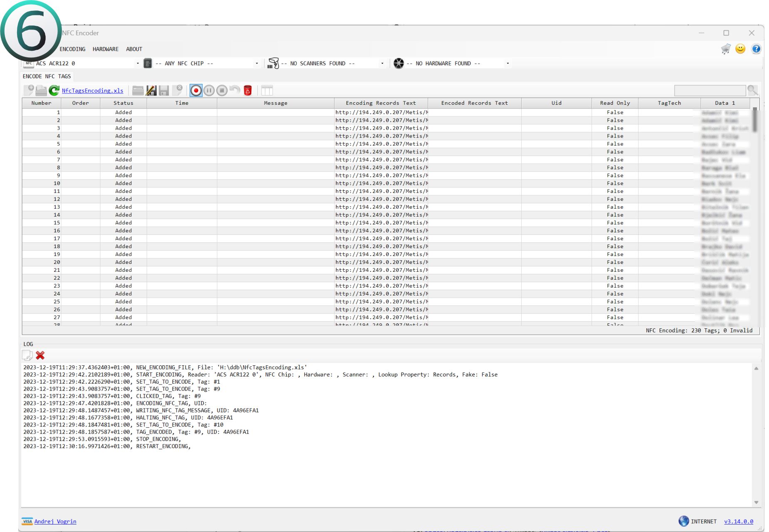Click the green reload file icon
The width and height of the screenshot is (769, 532).
[x=54, y=90]
